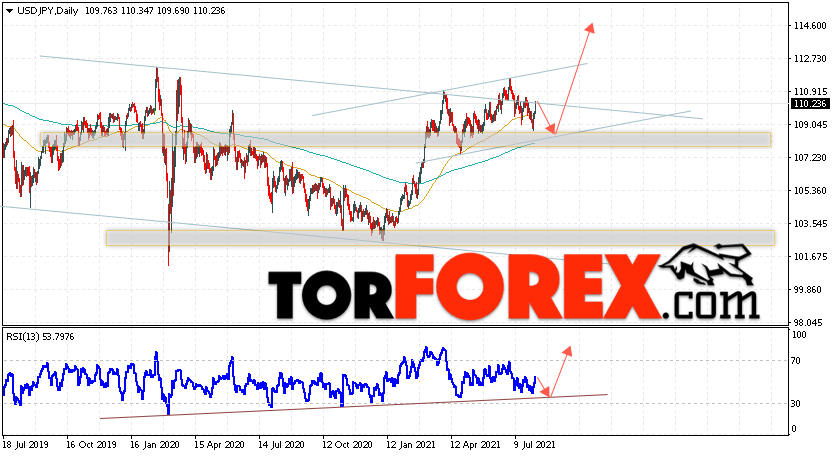This screenshot has width=834, height=456.
Task: Select the high price value 110.347
Action: click(x=136, y=11)
